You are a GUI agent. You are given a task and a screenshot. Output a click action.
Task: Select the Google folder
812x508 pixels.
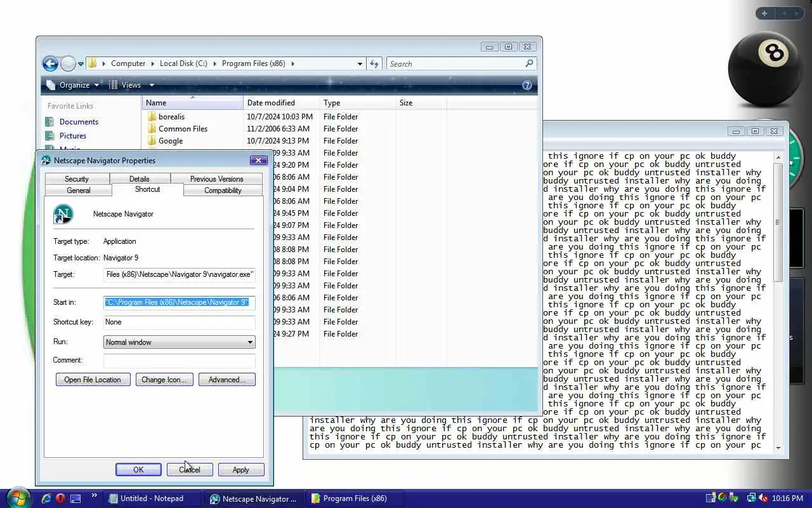click(170, 141)
